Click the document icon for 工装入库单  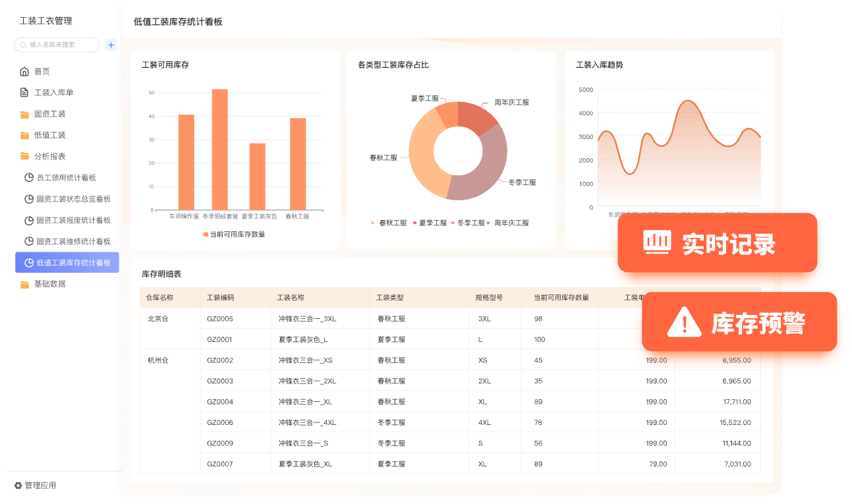(x=24, y=93)
